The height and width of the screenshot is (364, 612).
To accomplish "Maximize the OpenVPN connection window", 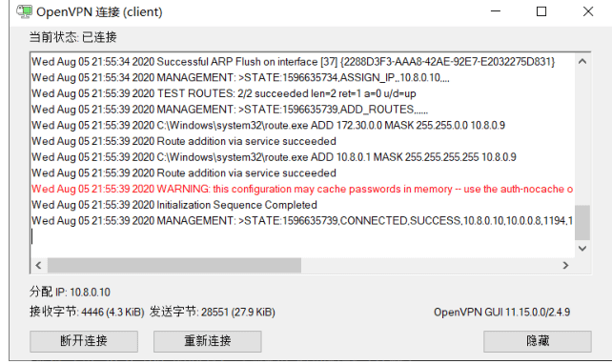I will [541, 11].
